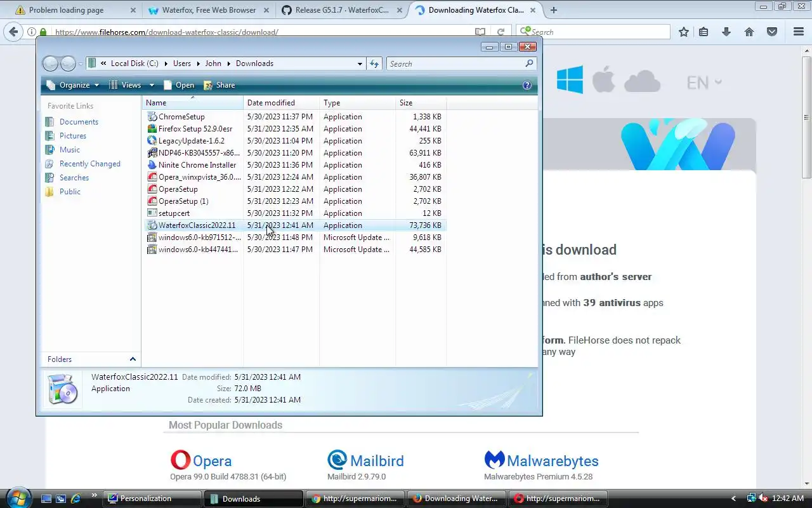Open the browser downloads arrow

click(x=726, y=32)
